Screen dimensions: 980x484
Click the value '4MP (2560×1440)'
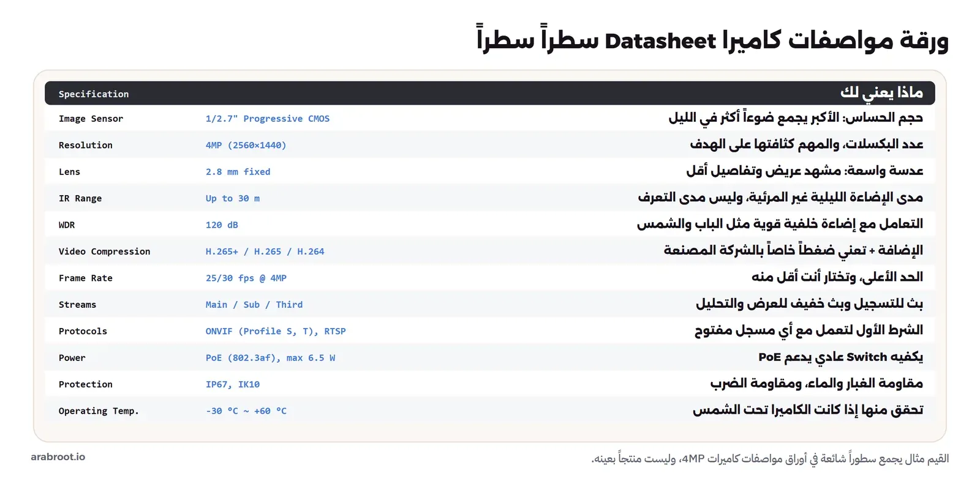[x=246, y=145]
